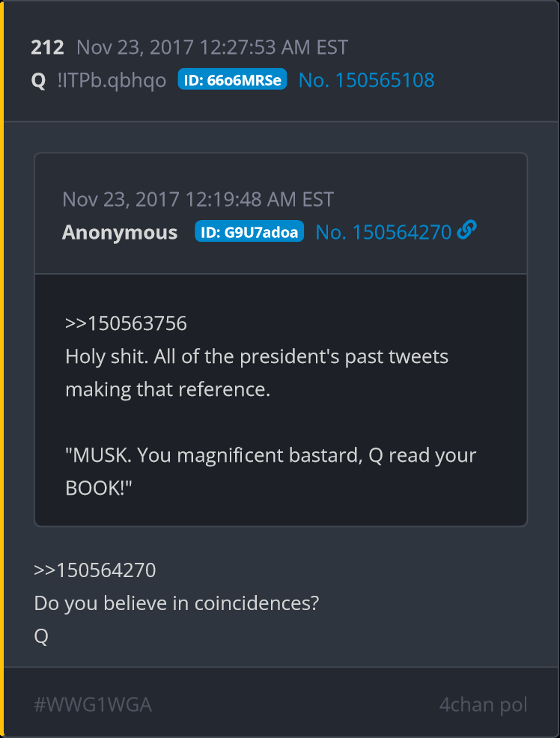The height and width of the screenshot is (738, 560).
Task: Click the tripcode !ITPb.qbhqo
Action: point(112,80)
